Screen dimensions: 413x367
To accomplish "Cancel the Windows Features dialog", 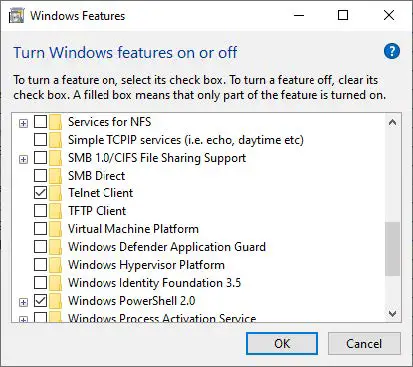I will 364,344.
